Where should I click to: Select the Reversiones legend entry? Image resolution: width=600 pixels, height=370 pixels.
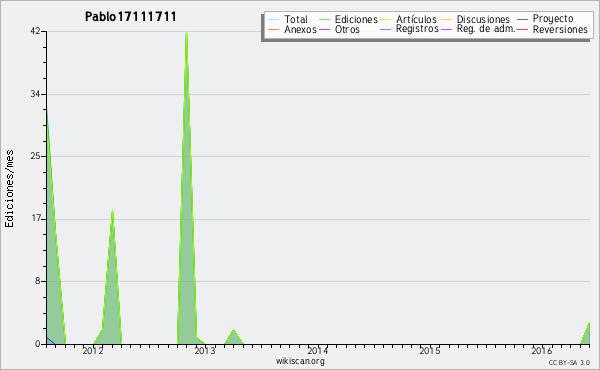pyautogui.click(x=560, y=29)
